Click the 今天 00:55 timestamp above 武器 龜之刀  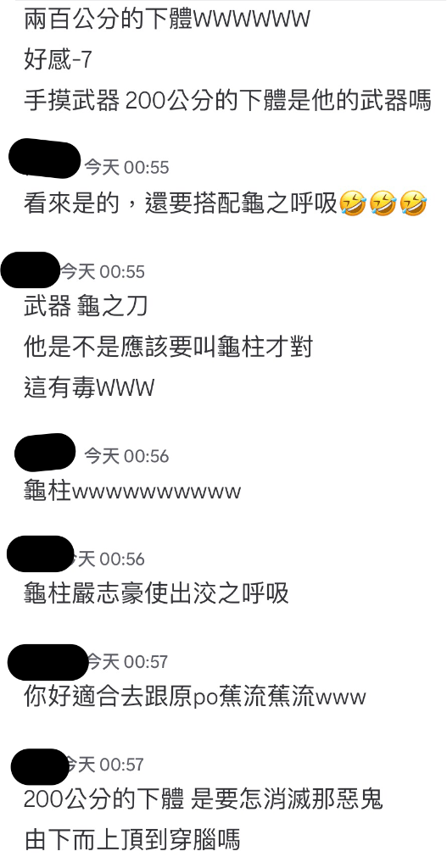(x=102, y=271)
